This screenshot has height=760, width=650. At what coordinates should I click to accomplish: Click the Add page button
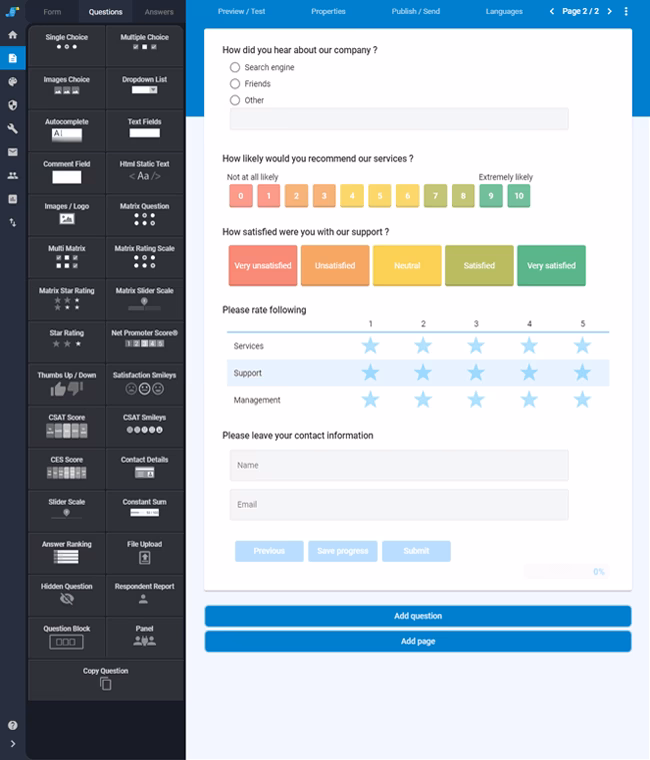418,641
